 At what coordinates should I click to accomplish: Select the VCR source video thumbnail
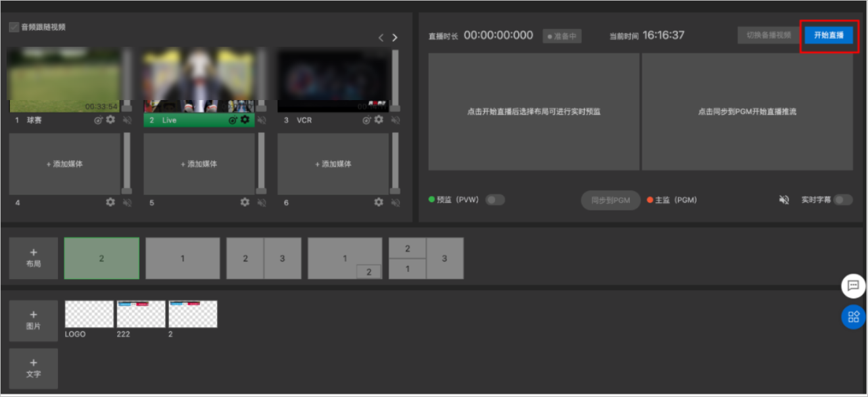(333, 80)
